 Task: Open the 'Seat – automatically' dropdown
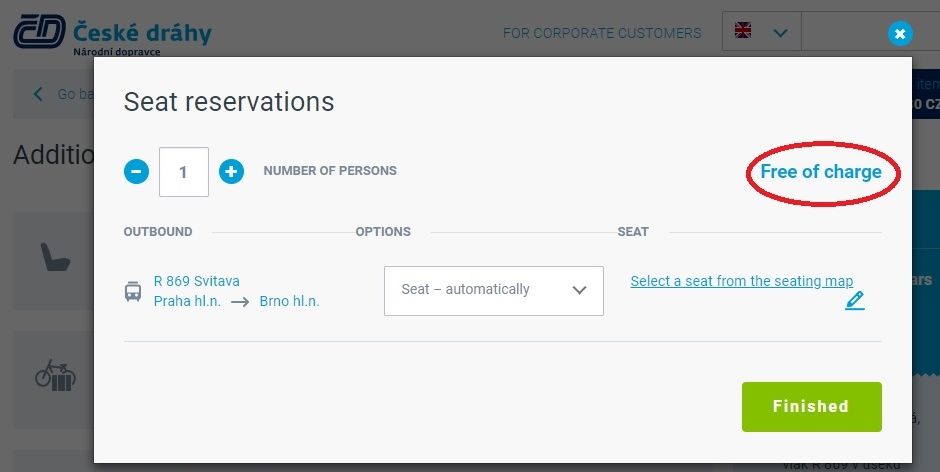493,291
